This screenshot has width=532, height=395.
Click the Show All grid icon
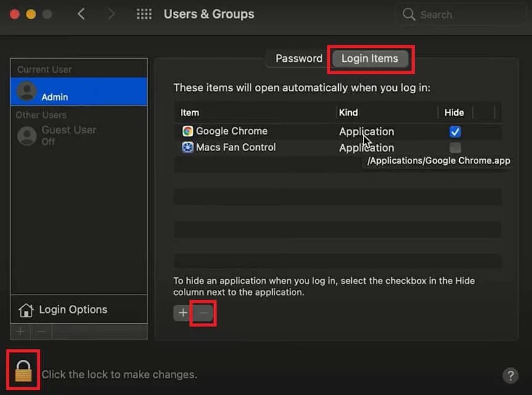tap(144, 14)
